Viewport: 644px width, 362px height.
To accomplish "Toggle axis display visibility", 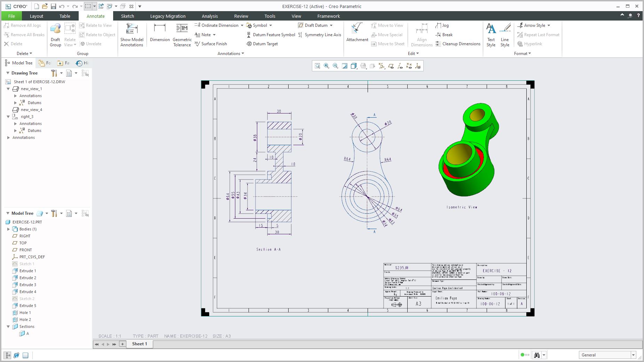I will [400, 66].
